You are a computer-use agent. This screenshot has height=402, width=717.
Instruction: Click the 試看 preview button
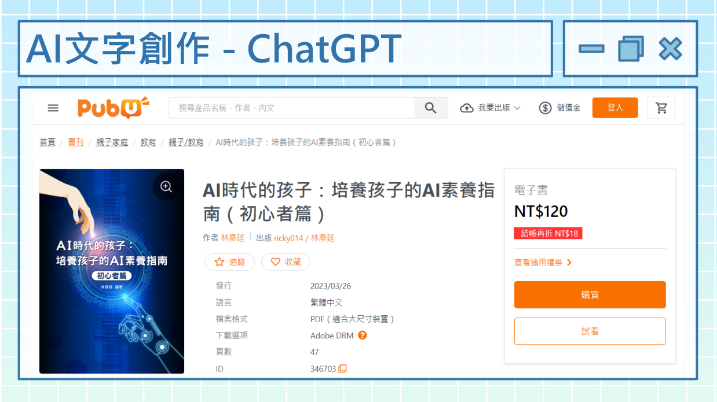click(x=590, y=331)
